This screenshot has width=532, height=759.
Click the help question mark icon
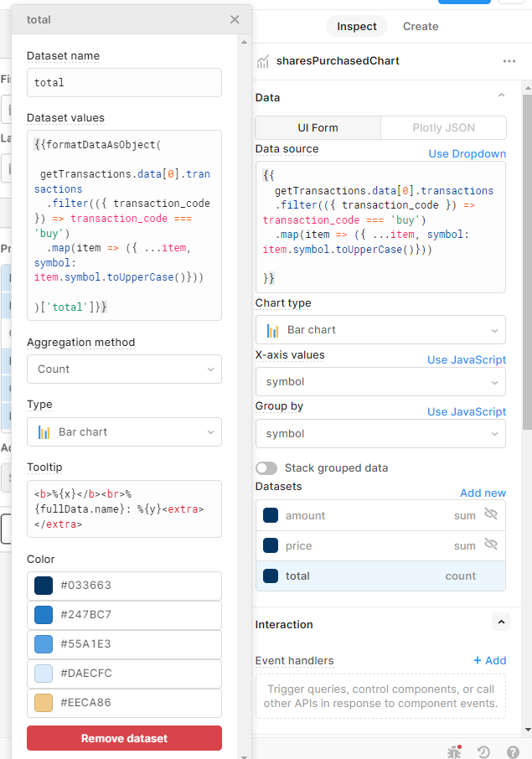tap(512, 751)
